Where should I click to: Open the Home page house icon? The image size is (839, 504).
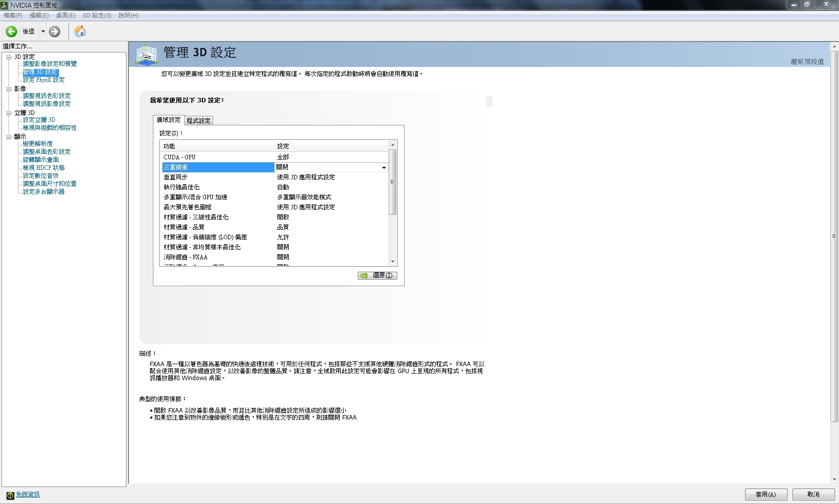80,31
